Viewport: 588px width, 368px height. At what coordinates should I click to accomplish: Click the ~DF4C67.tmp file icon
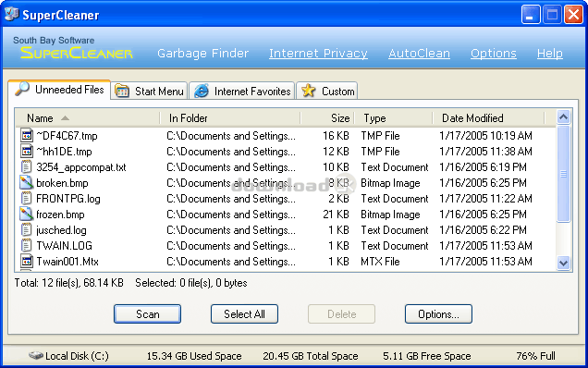click(x=26, y=135)
